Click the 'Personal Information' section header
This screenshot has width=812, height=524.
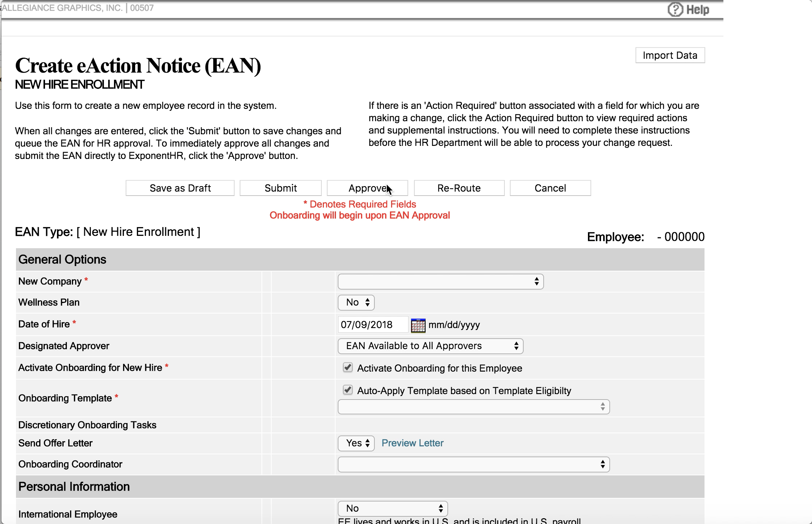click(x=360, y=487)
